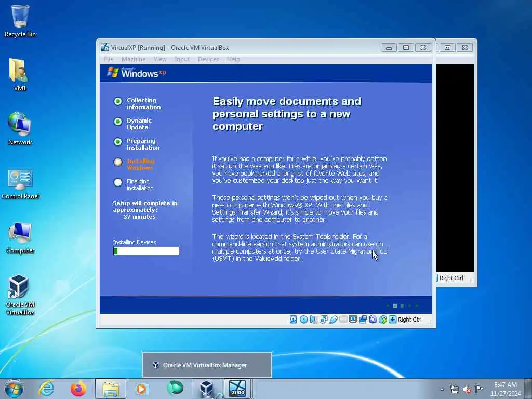Click the hard disk activity indicator

[294, 320]
